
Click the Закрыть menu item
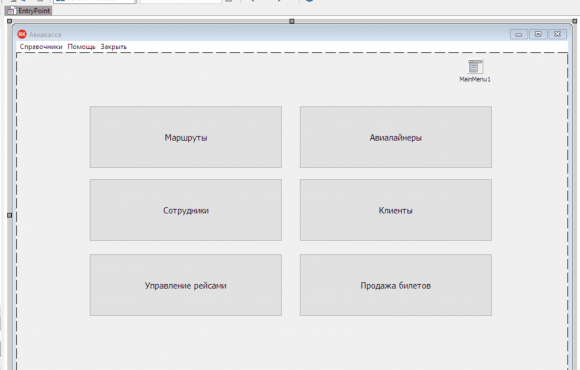(114, 47)
